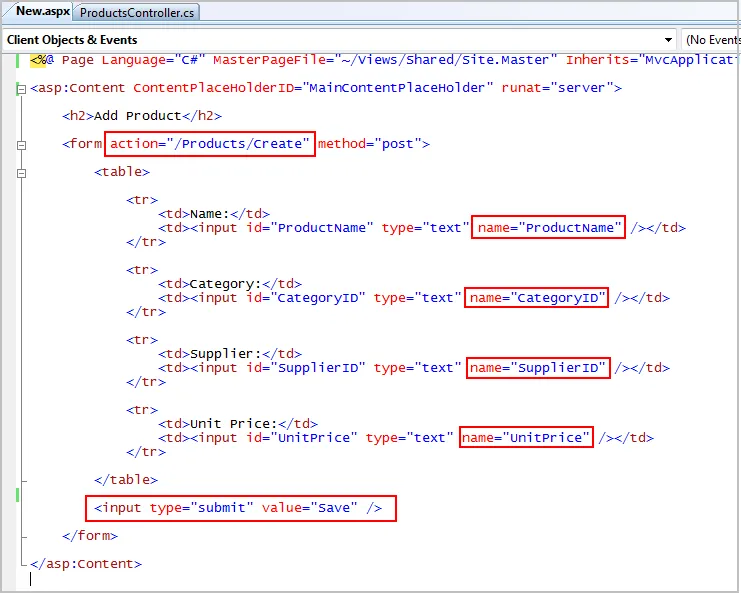The height and width of the screenshot is (593, 741).
Task: Click the id="CategoryID" attribute
Action: 305,298
